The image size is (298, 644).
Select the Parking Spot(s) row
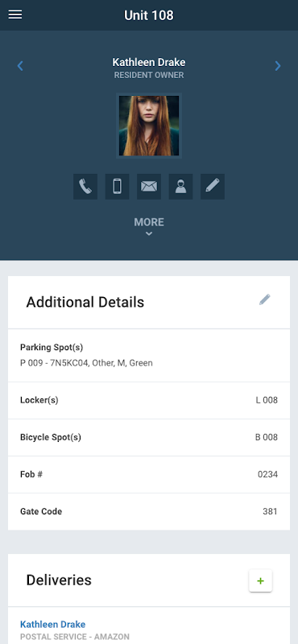click(149, 355)
